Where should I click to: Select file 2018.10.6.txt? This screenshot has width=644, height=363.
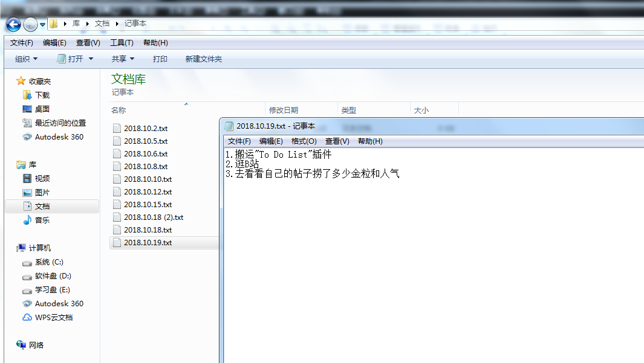pyautogui.click(x=145, y=154)
